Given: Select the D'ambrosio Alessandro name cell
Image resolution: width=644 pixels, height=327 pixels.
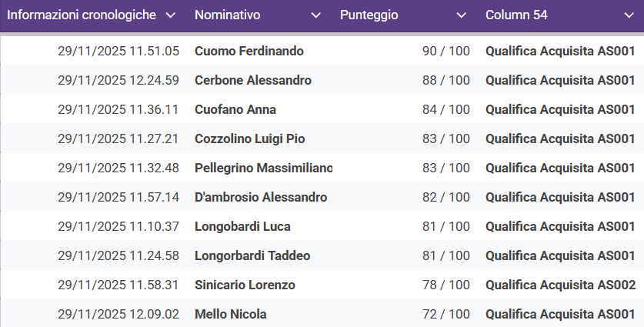Looking at the screenshot, I should click(261, 198).
